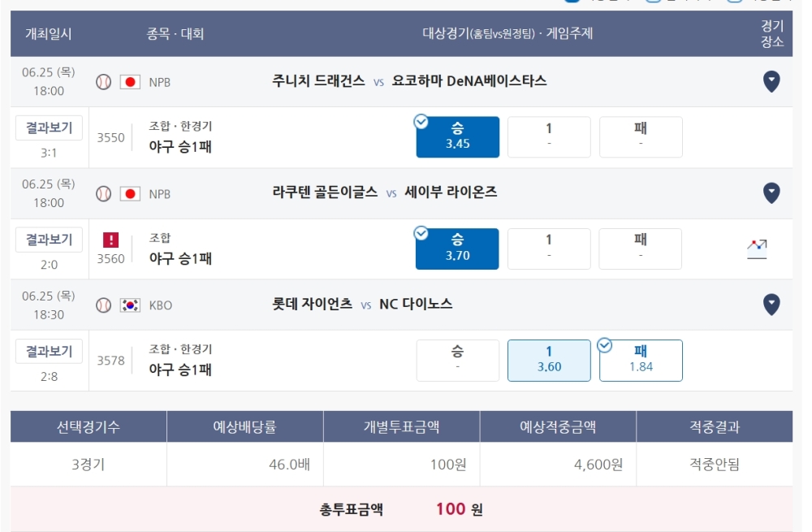Viewport: 812px width, 532px height.
Task: Click the red exclamation alert on game 3560
Action: (110, 240)
